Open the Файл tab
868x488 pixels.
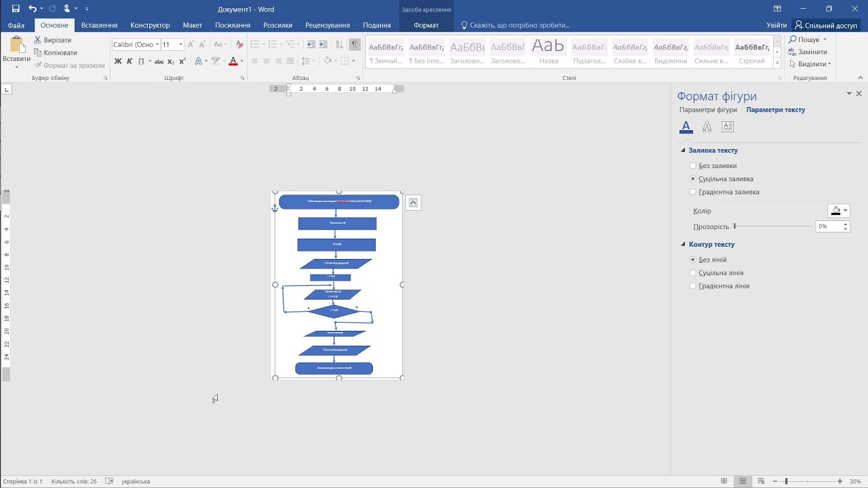tap(16, 25)
